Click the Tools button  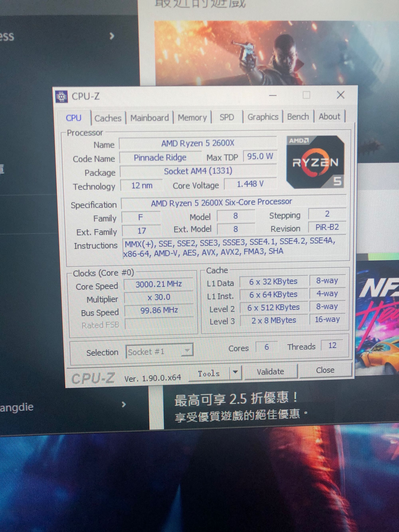click(x=209, y=374)
